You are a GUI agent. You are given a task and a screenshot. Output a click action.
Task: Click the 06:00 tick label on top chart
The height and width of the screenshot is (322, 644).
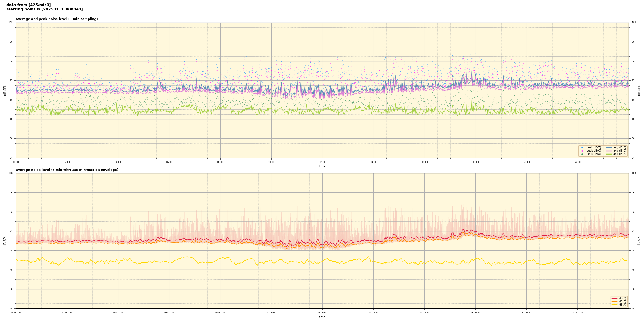[169, 162]
